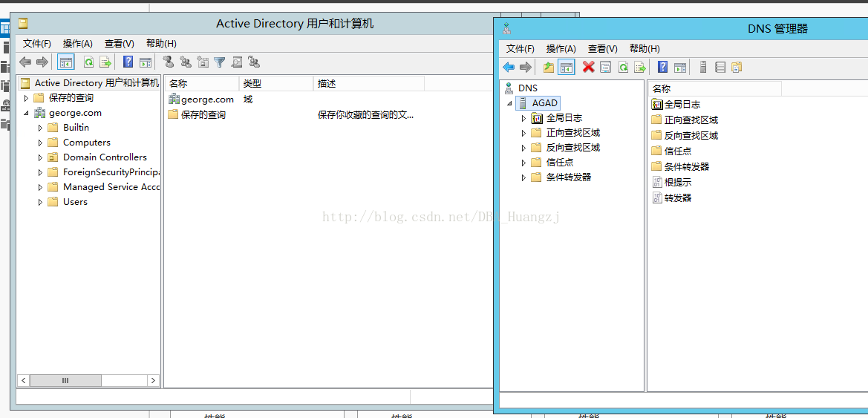Screen dimensions: 868x418
Task: Open filter options with the funnel icon
Action: (220, 62)
